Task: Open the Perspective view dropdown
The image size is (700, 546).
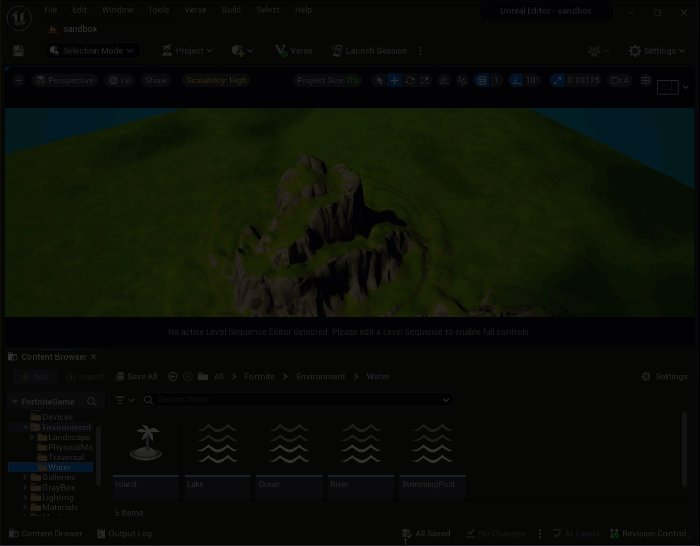Action: tap(65, 80)
